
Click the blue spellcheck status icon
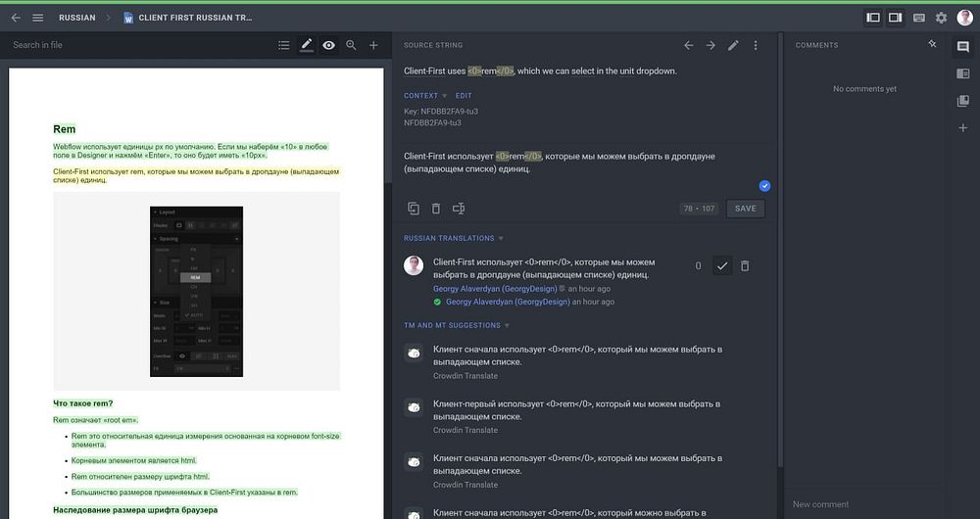[x=764, y=185]
